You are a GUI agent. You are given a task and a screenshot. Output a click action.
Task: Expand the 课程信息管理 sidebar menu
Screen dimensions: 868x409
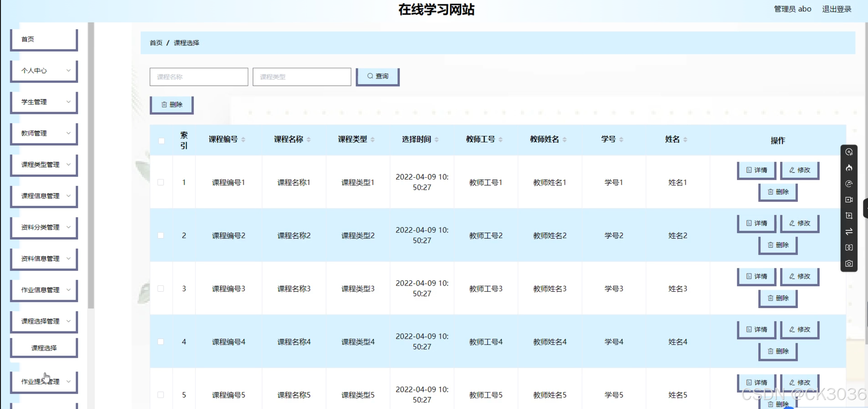coord(44,196)
